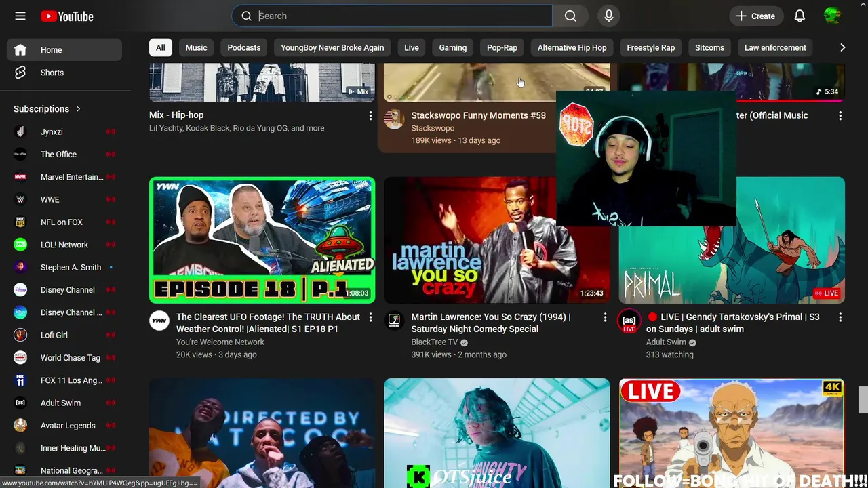Open Adult Swim live channel avatar
The height and width of the screenshot is (488, 868).
[x=629, y=321]
